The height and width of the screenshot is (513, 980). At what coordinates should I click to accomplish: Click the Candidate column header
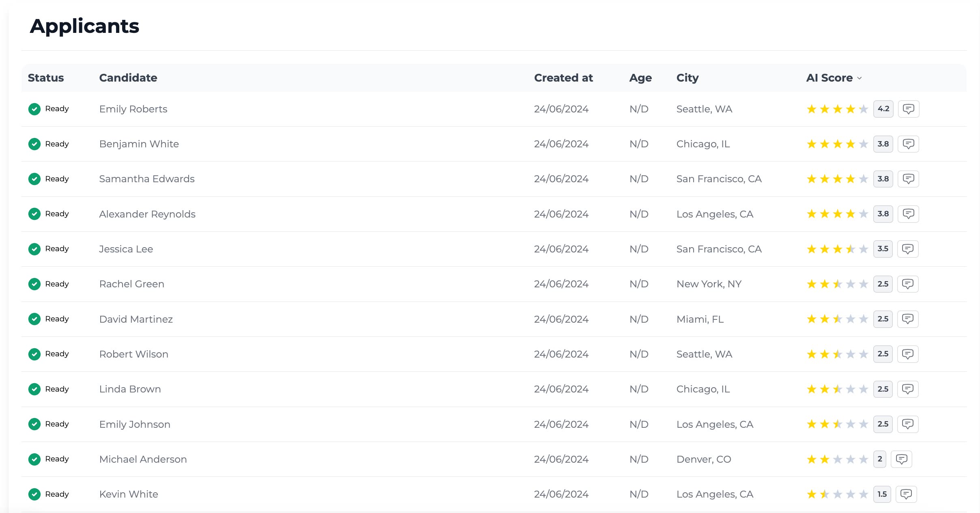128,78
